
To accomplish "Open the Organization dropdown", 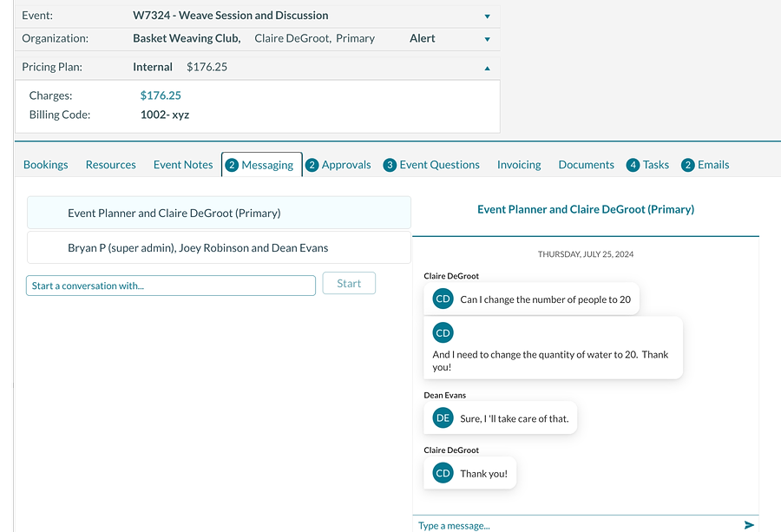I will [487, 38].
